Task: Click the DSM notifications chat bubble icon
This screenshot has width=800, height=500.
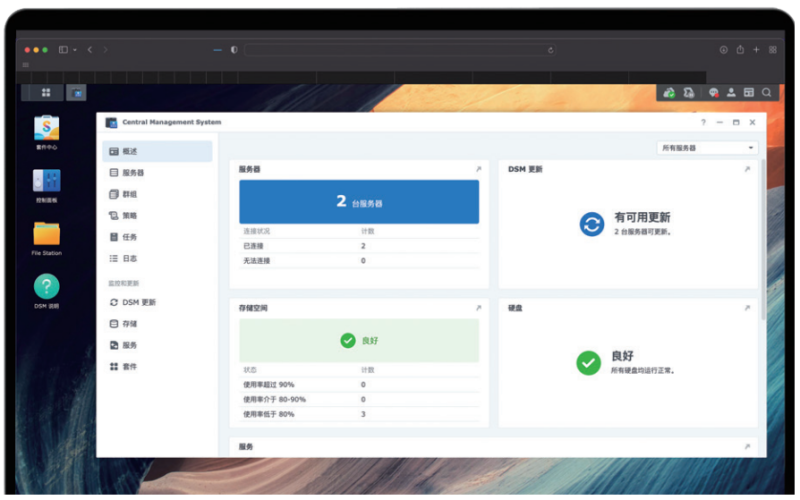Action: (713, 93)
